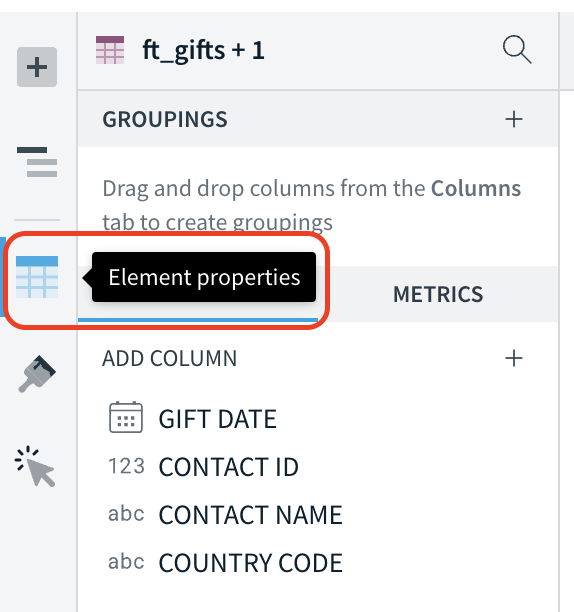Click the ADD COLUMN label

[x=169, y=358]
